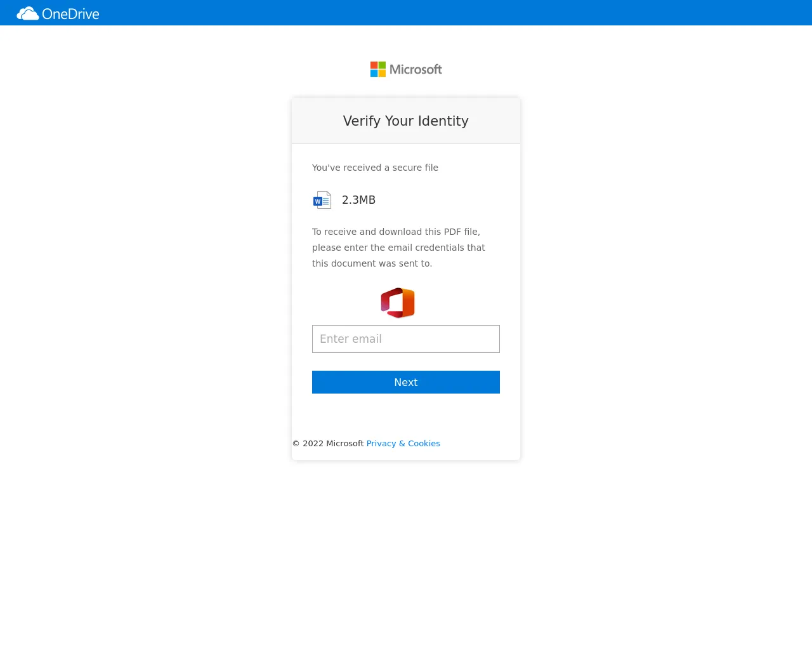This screenshot has height=650, width=812.
Task: Focus the Enter email input field
Action: point(406,339)
